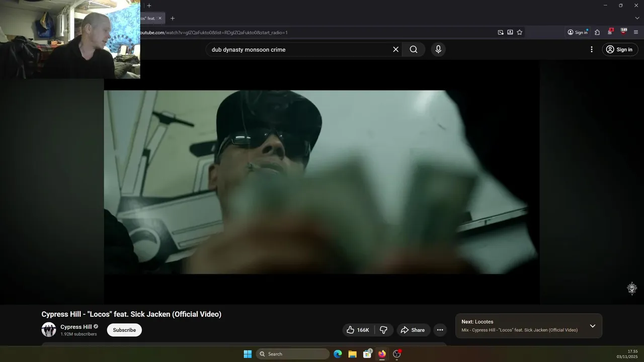Viewport: 644px width, 362px height.
Task: Click the YouTube search magnifier button
Action: tap(414, 49)
